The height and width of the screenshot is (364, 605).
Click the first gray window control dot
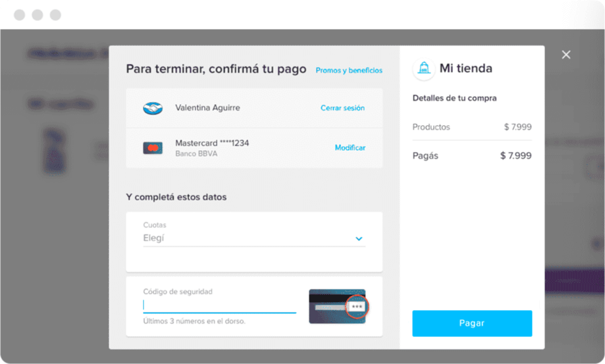(19, 14)
